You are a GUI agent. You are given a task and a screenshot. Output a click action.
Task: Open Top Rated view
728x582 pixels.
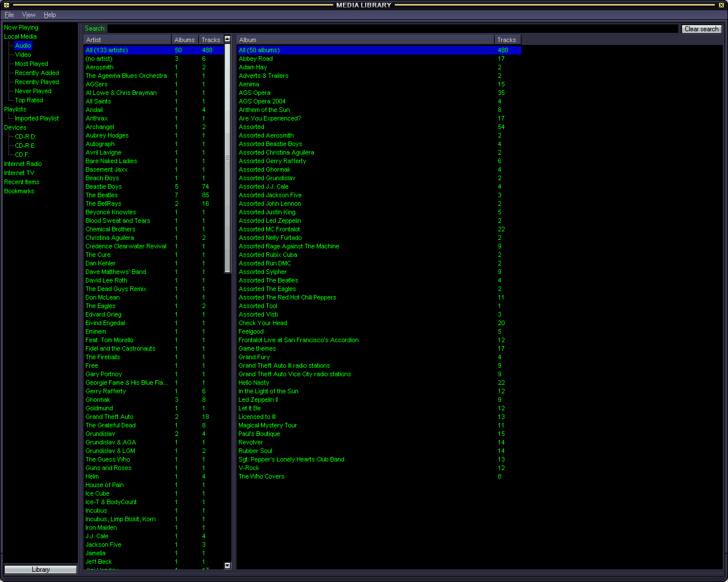point(29,100)
